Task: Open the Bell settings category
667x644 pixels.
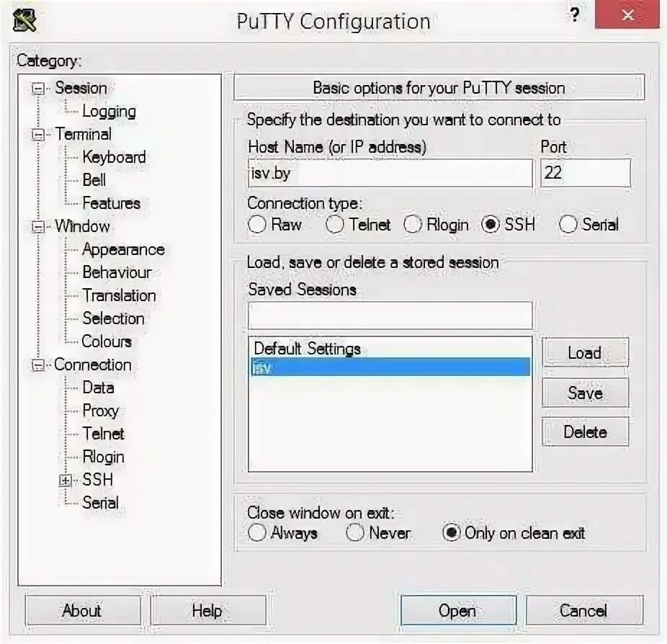Action: click(94, 180)
